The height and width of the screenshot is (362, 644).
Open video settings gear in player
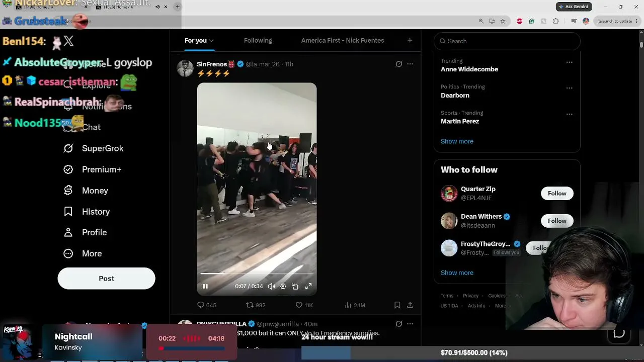pos(283,286)
